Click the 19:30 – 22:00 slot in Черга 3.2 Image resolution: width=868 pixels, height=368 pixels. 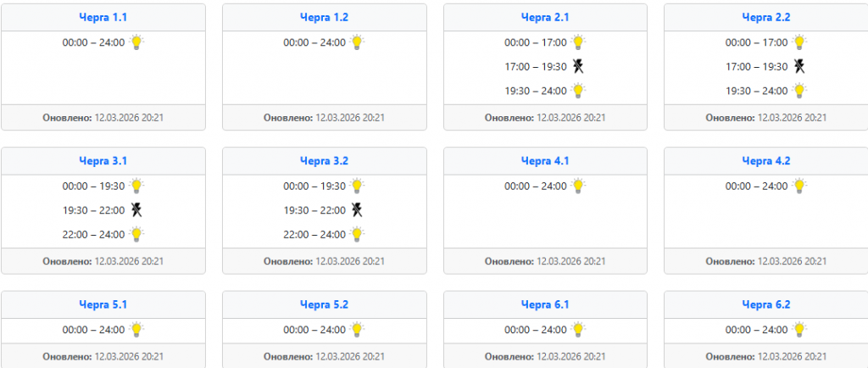314,209
